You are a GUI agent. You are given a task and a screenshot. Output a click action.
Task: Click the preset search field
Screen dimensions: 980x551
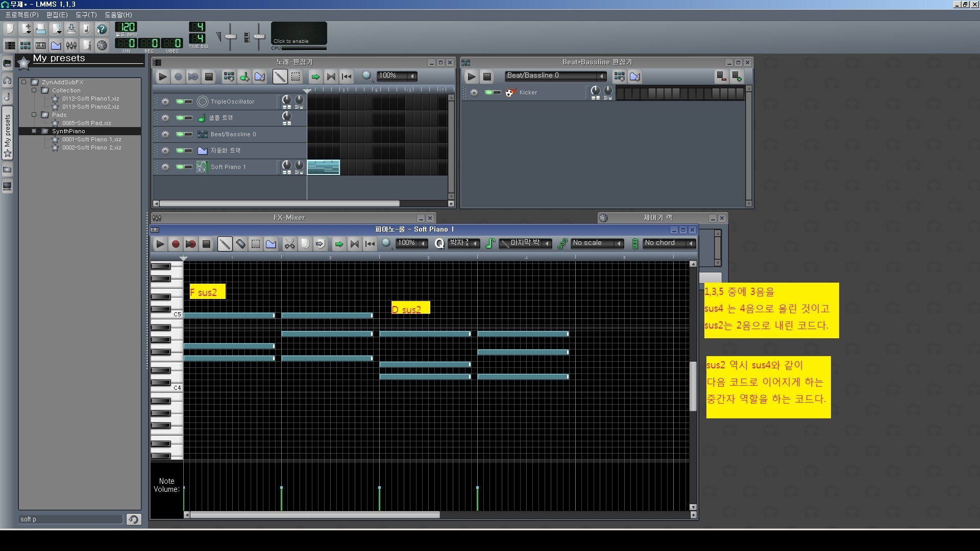71,519
